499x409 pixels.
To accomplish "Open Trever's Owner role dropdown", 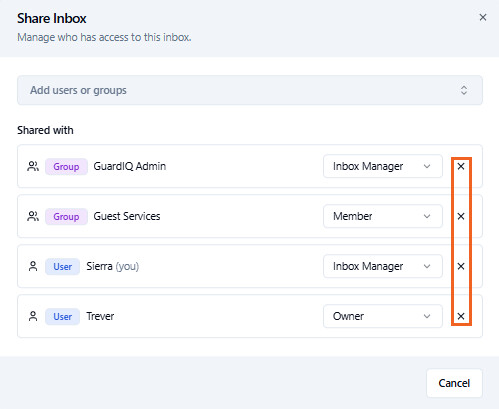I will [383, 316].
